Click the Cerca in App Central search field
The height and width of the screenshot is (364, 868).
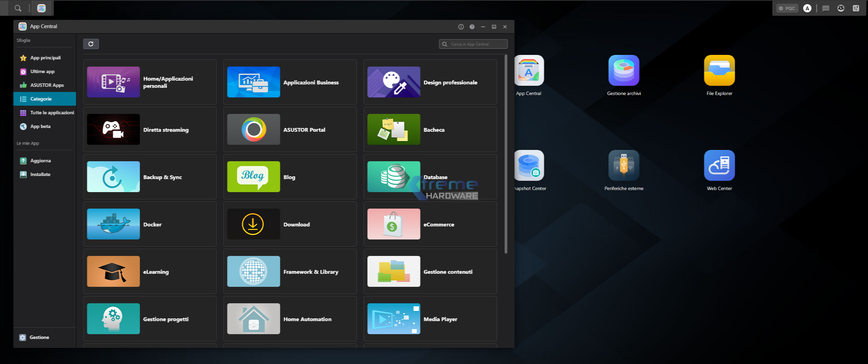[x=473, y=44]
